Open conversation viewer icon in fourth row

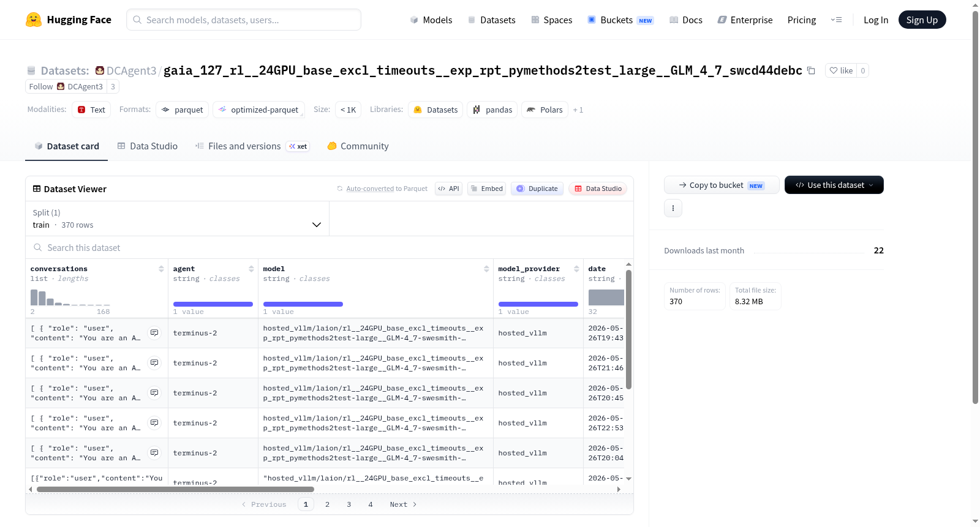click(154, 423)
